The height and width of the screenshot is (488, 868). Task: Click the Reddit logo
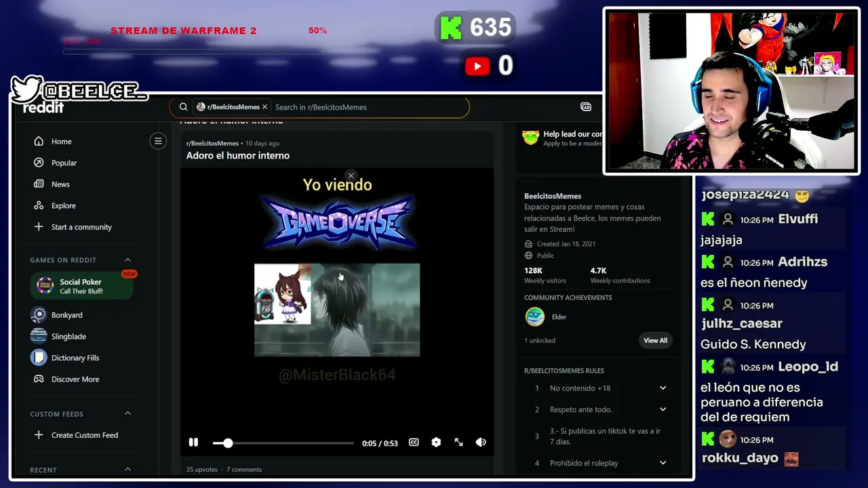click(43, 108)
